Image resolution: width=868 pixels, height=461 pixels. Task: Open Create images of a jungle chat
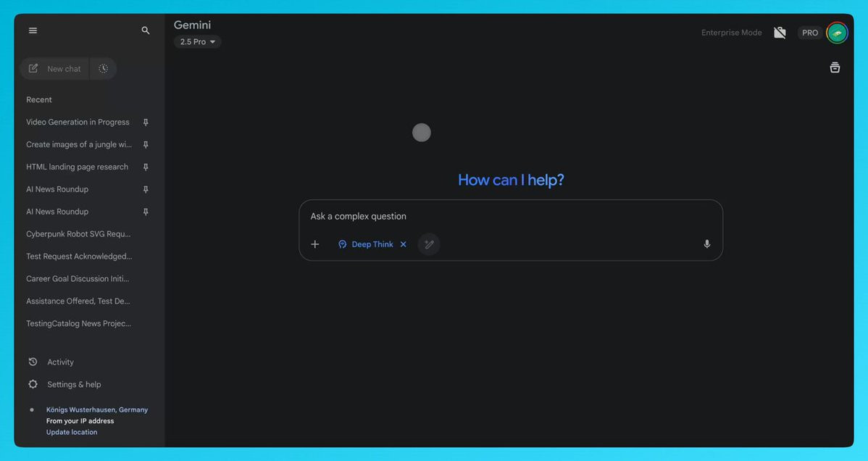[x=78, y=145]
